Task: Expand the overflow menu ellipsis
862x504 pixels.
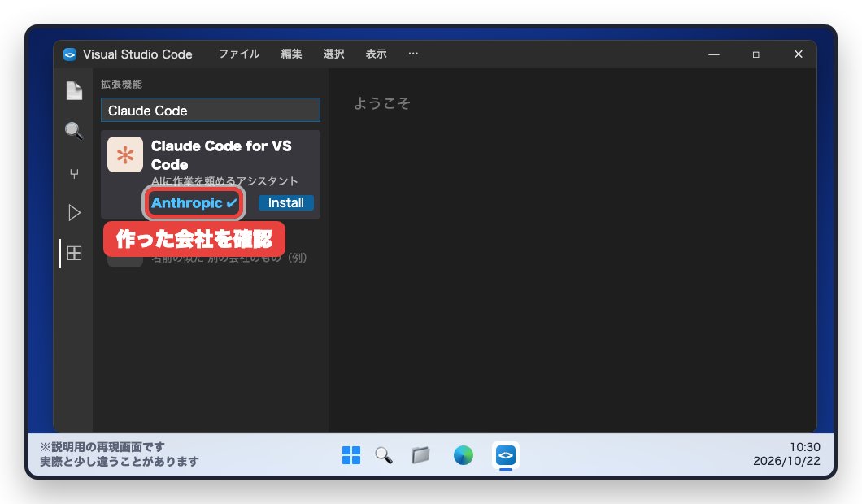Action: coord(413,54)
